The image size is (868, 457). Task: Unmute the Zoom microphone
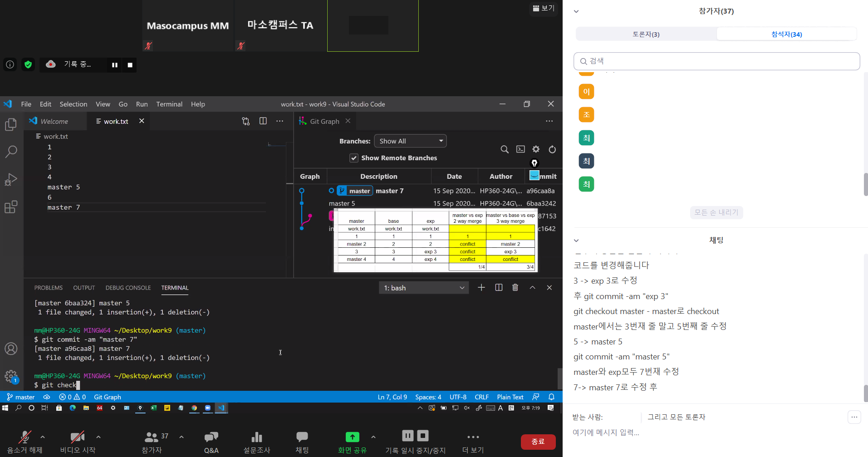pos(25,438)
